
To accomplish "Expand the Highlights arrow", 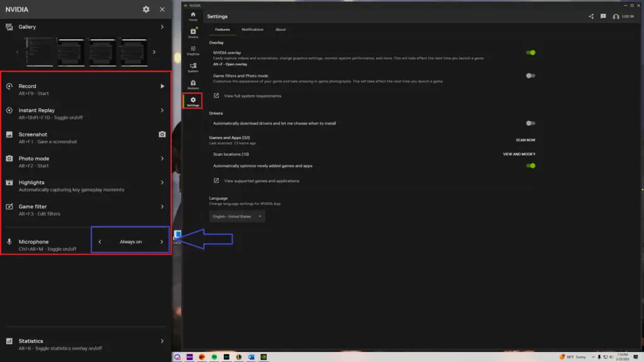I will [x=162, y=182].
